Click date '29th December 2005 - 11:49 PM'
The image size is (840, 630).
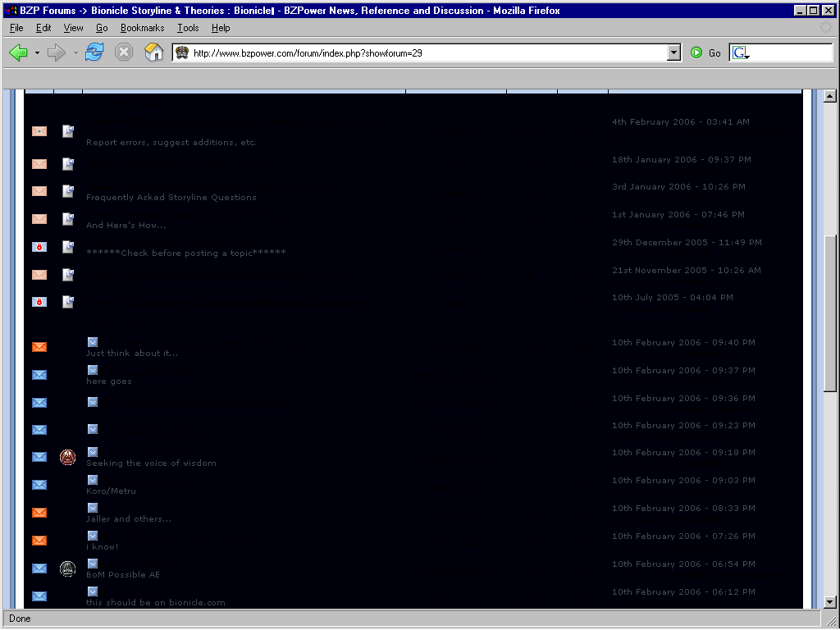point(687,242)
